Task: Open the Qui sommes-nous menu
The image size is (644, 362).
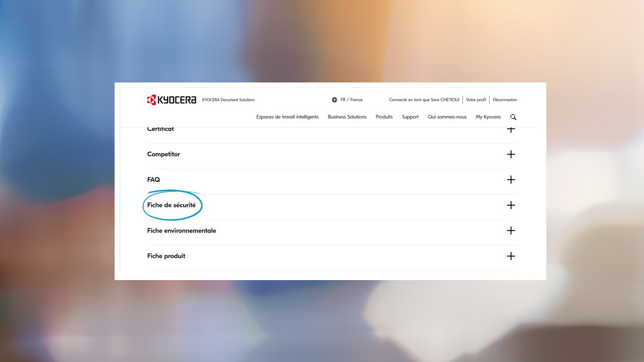Action: pyautogui.click(x=447, y=117)
